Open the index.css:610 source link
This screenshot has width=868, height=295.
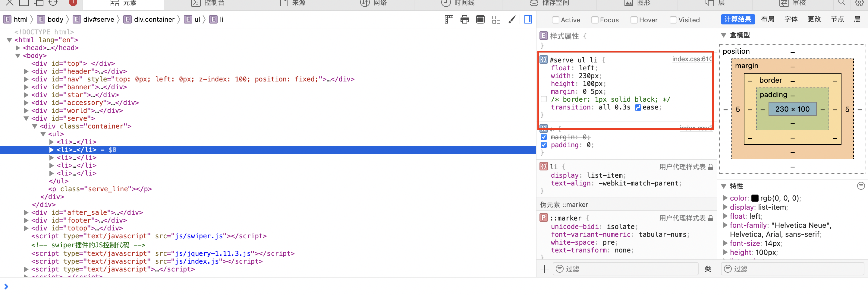coord(692,59)
